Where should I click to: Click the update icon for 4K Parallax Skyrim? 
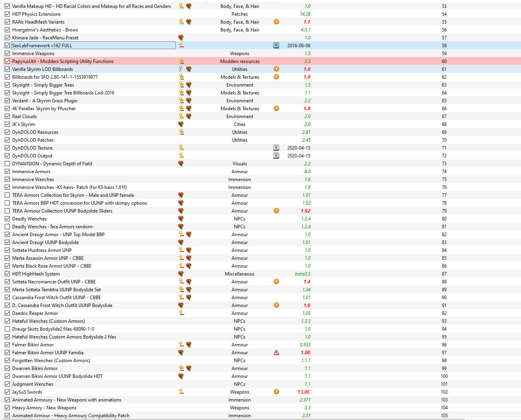click(276, 108)
